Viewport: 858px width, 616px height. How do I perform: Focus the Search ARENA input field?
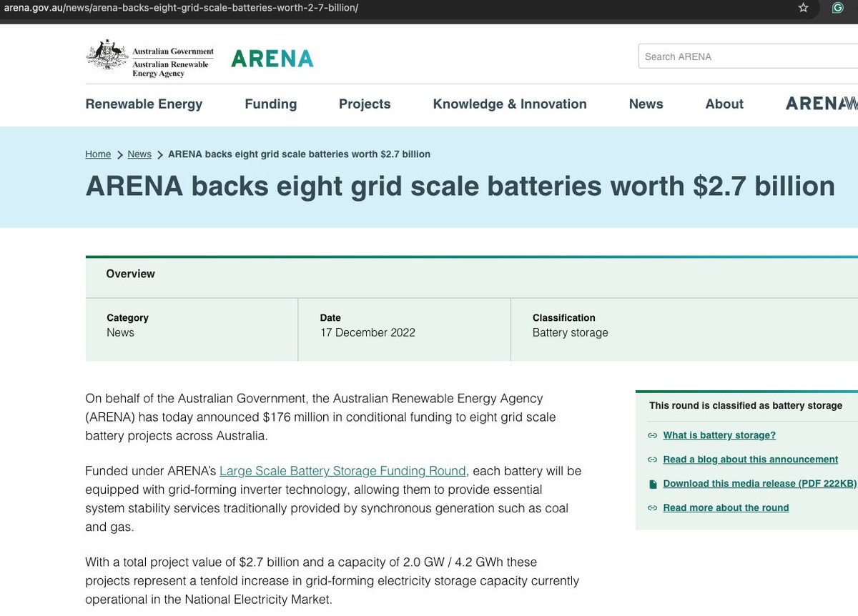pyautogui.click(x=748, y=56)
